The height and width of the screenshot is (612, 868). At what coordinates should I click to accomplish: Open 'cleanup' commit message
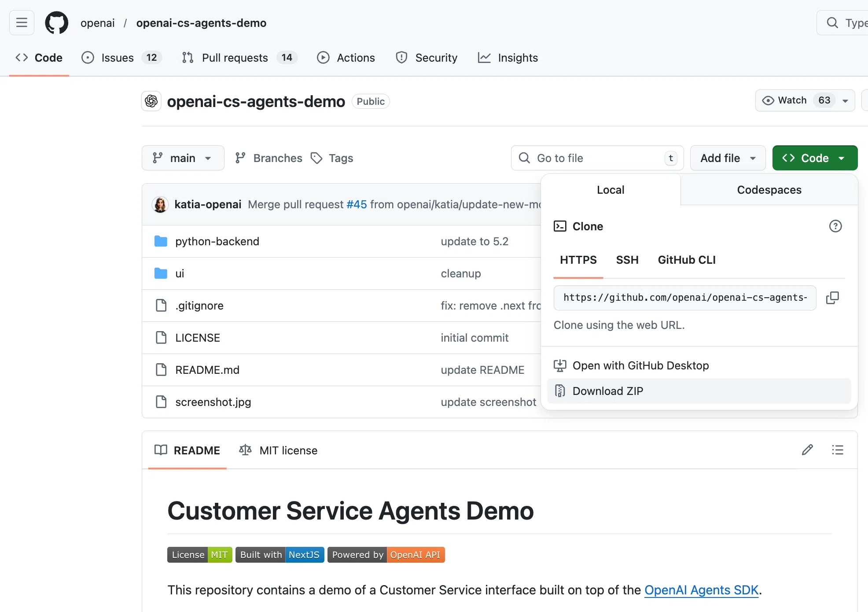coord(461,273)
